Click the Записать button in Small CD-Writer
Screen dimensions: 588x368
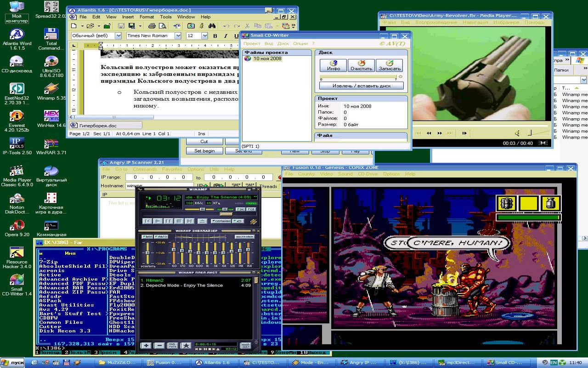[x=389, y=65]
